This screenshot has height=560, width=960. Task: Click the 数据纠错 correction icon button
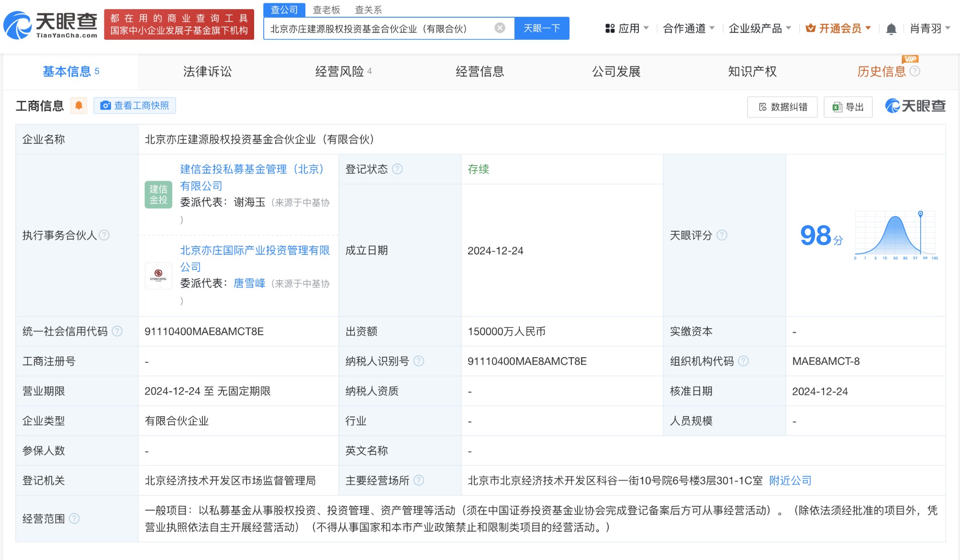pos(762,107)
